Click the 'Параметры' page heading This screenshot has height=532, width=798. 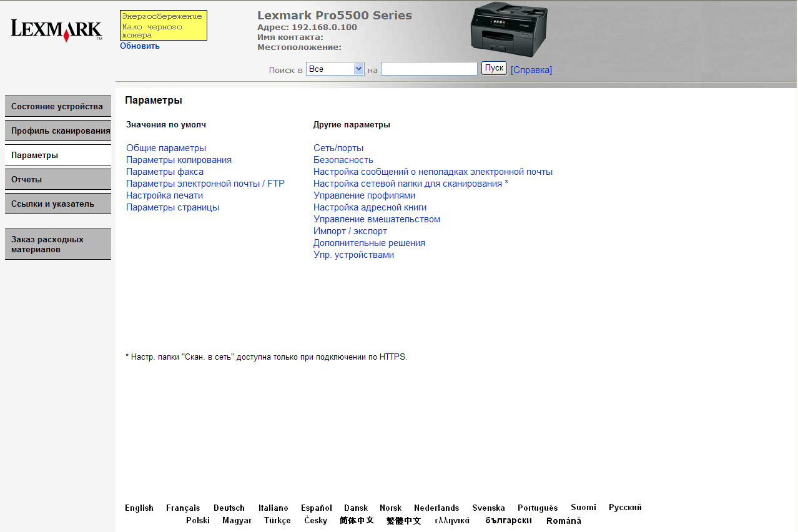[x=154, y=100]
